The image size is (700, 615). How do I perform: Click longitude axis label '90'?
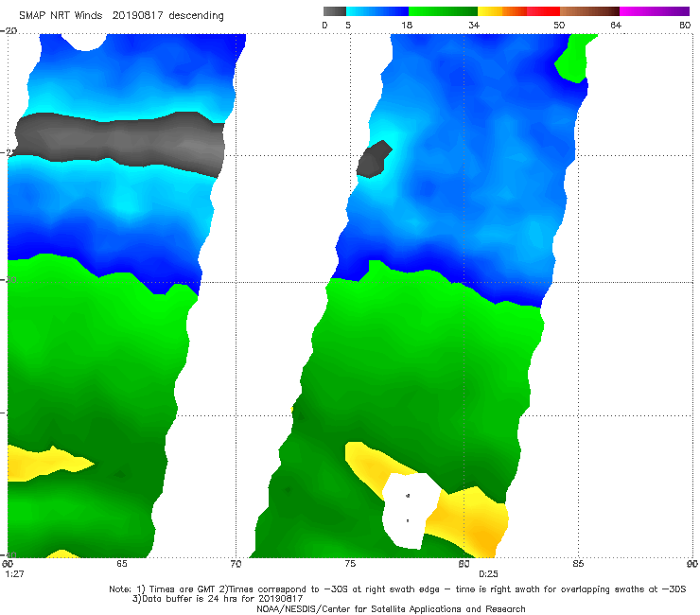692,564
